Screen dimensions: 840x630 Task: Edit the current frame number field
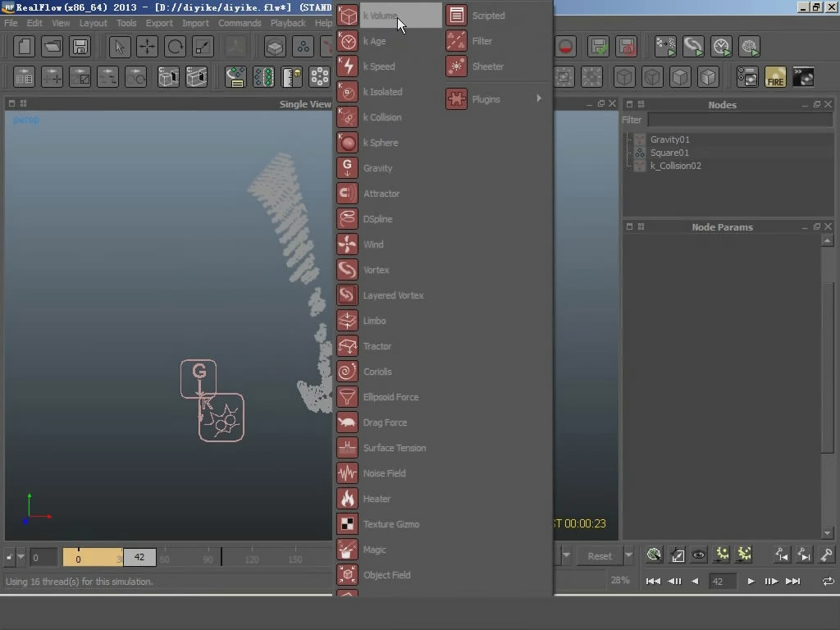pyautogui.click(x=722, y=582)
